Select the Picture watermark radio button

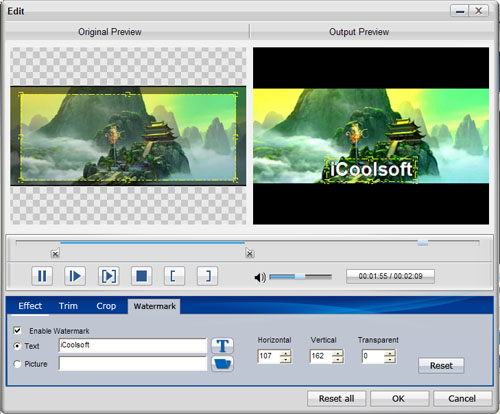tap(17, 364)
